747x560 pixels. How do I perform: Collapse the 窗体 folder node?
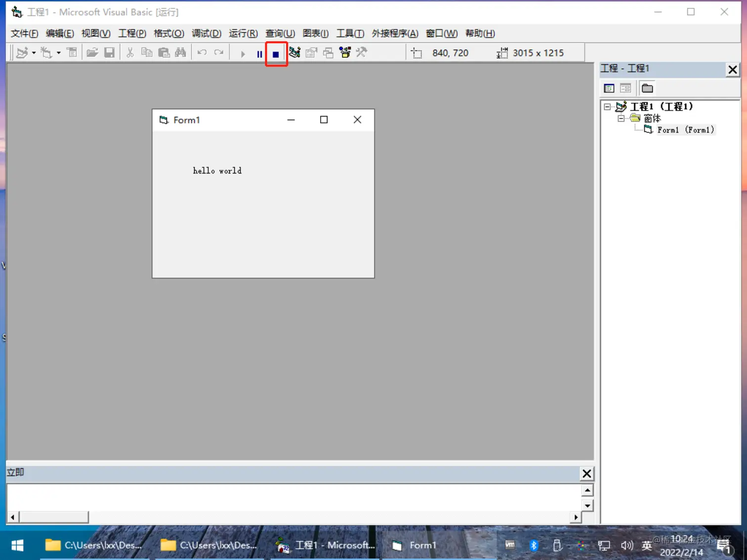(x=621, y=119)
